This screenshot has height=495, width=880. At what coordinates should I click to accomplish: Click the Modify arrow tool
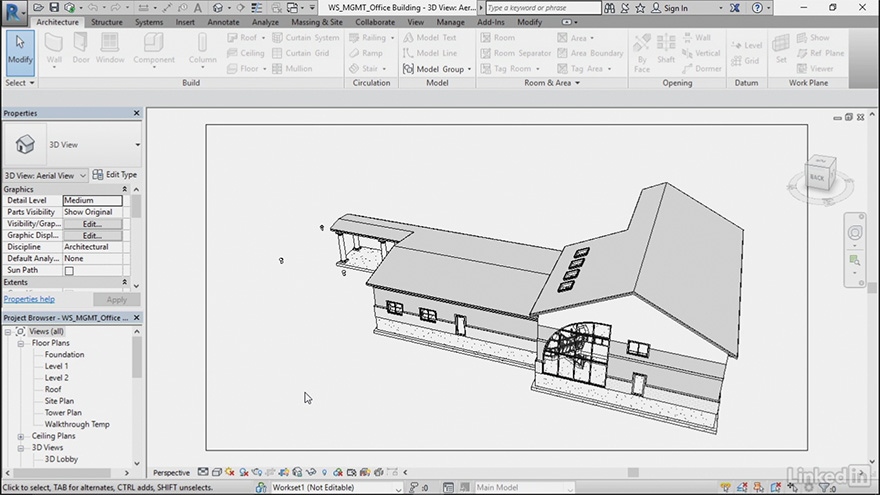point(20,52)
